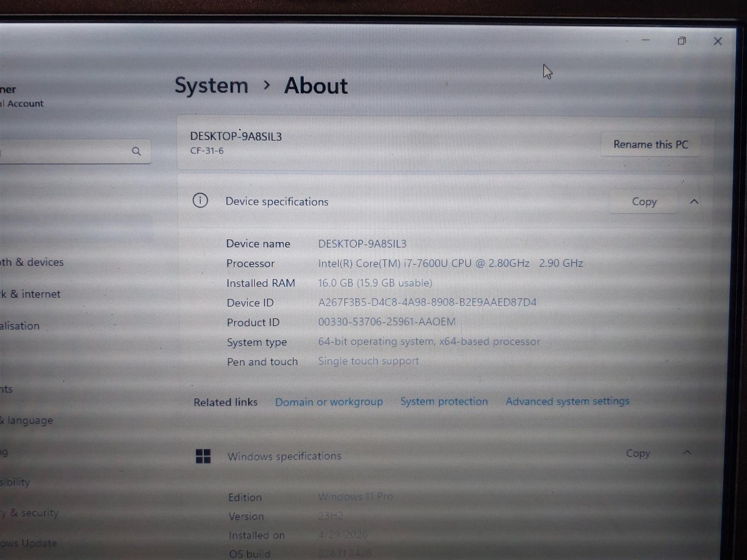
Task: Click the breadcrumb chevron after System
Action: tap(267, 85)
